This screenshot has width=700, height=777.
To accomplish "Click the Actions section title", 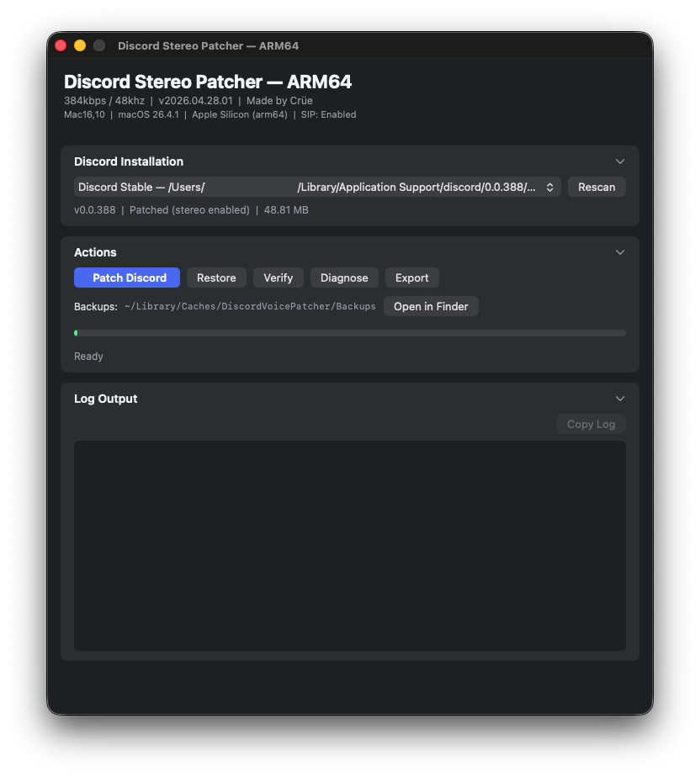I will pyautogui.click(x=95, y=252).
